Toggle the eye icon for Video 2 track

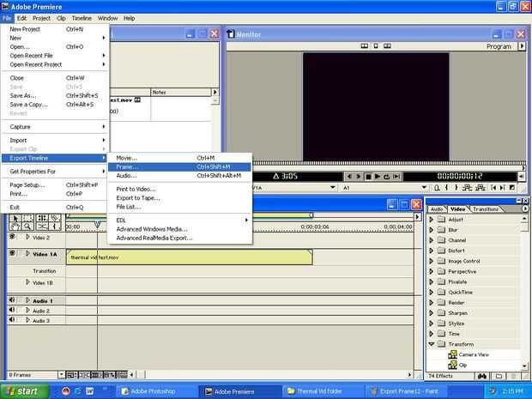[x=12, y=237]
